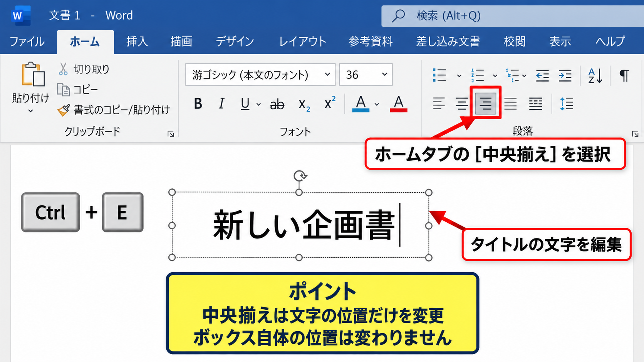644x362 pixels.
Task: Open line and paragraph spacing icon
Action: coord(566,104)
